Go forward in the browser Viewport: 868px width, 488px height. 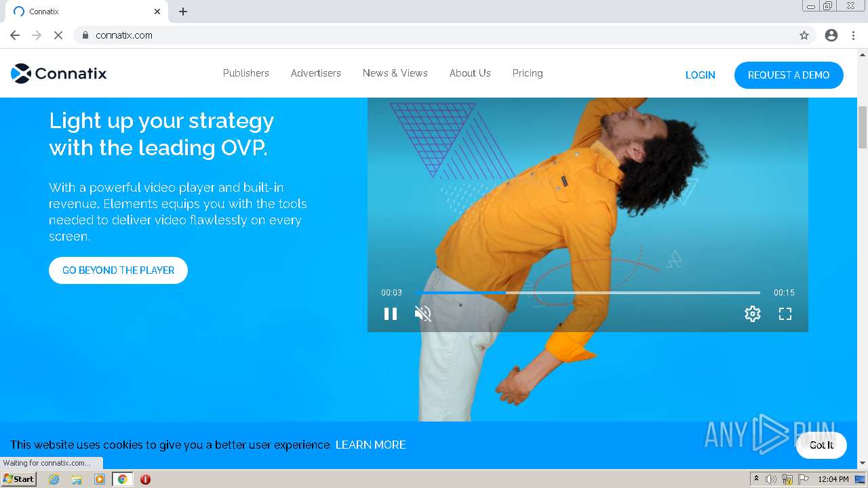coord(37,35)
